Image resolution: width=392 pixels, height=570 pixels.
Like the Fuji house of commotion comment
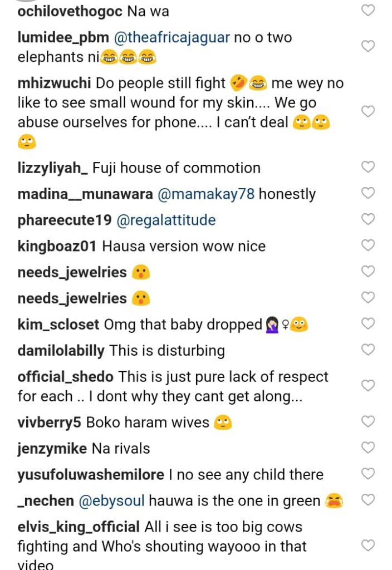pos(368,166)
